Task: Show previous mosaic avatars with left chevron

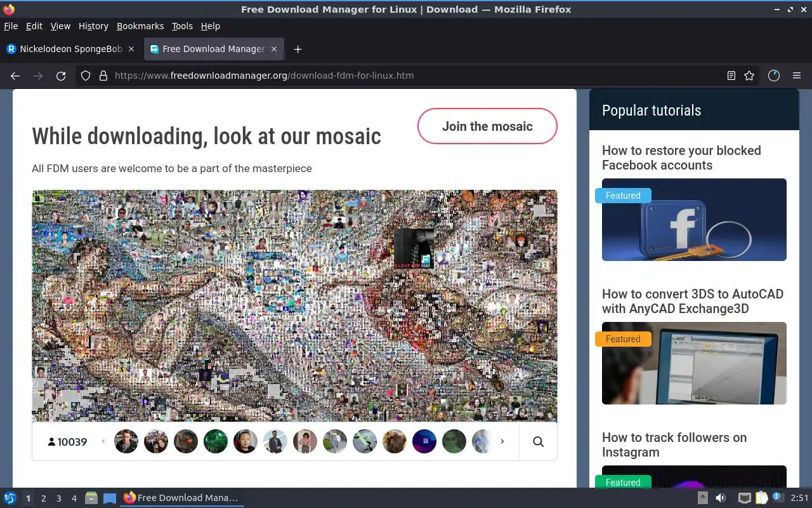Action: (103, 441)
